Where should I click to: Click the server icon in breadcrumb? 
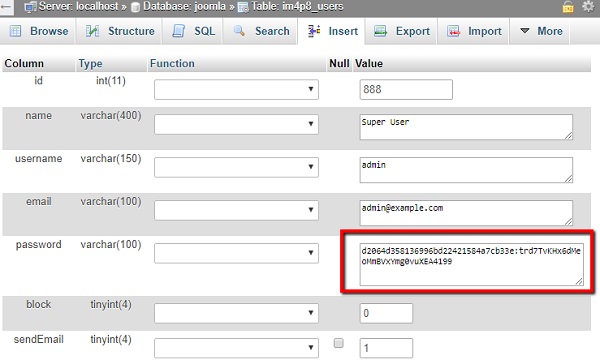(x=30, y=7)
